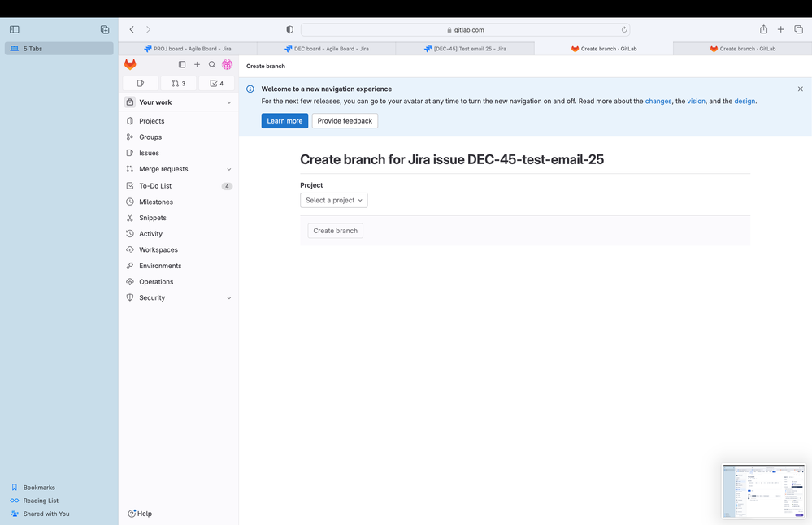Reload page with refresh icon
Screen dimensions: 812x525
pyautogui.click(x=624, y=29)
